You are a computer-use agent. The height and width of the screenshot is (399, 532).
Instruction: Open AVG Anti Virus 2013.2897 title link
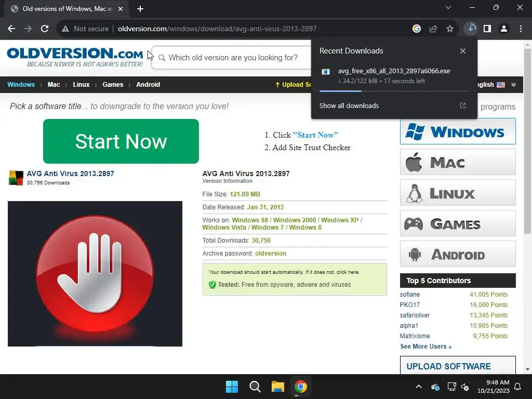(70, 174)
